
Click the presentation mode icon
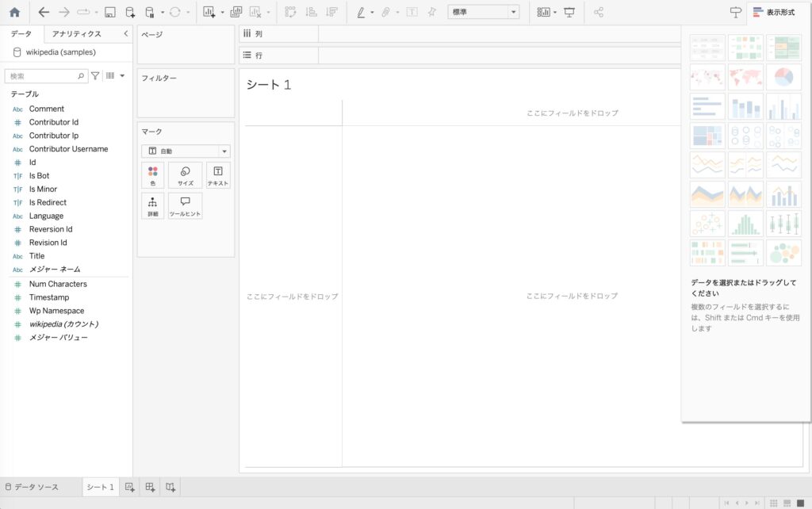point(569,12)
